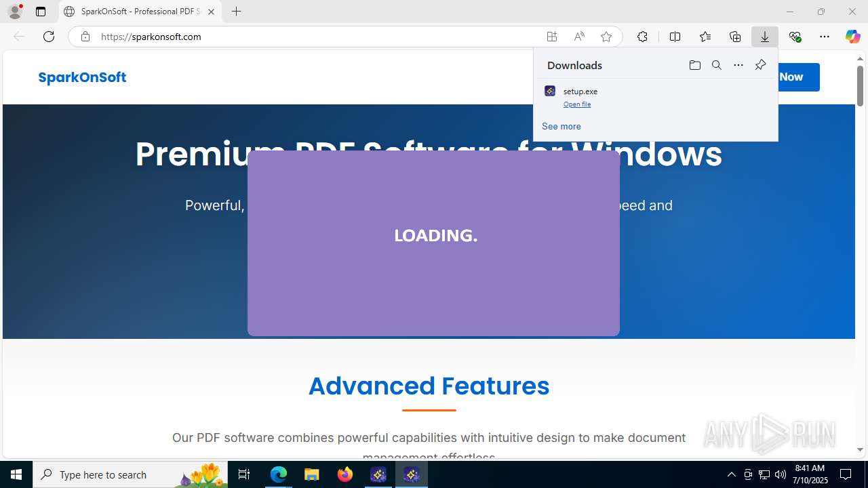Open File Explorer from taskbar
This screenshot has width=868, height=488.
coord(311,474)
